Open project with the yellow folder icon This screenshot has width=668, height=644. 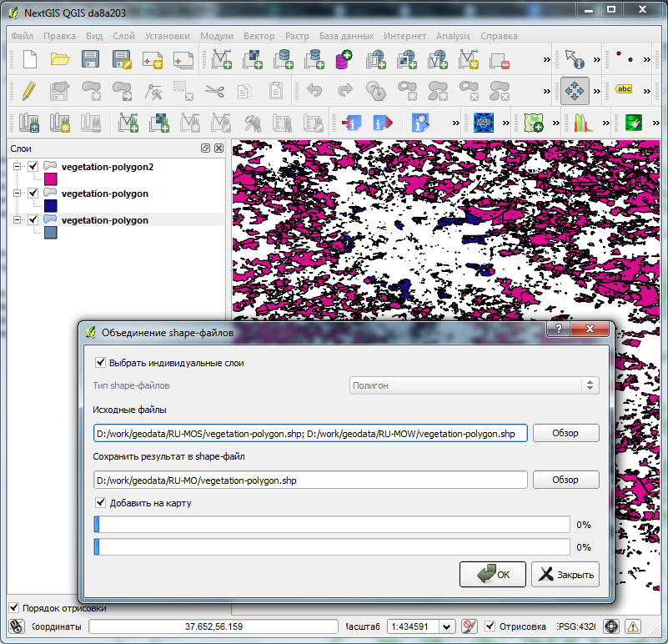[60, 59]
